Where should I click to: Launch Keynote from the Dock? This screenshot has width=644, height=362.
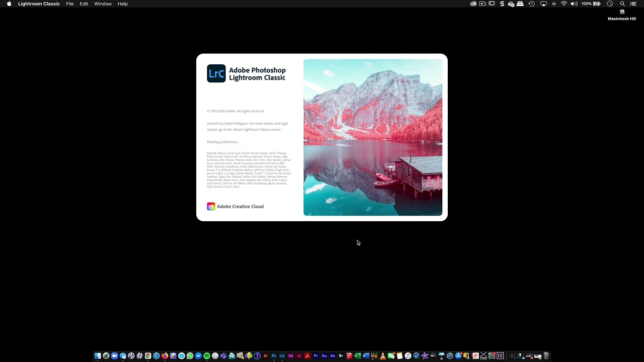pos(442,356)
